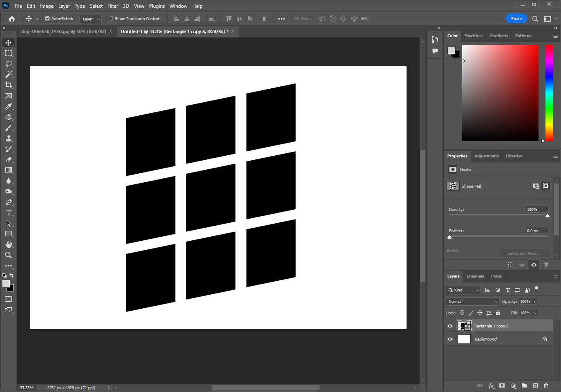Select the Eyedropper tool

(x=9, y=106)
